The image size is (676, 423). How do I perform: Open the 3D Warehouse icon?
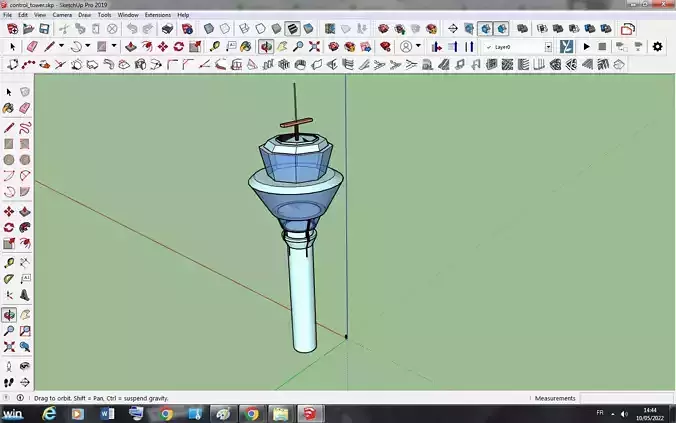click(x=333, y=47)
